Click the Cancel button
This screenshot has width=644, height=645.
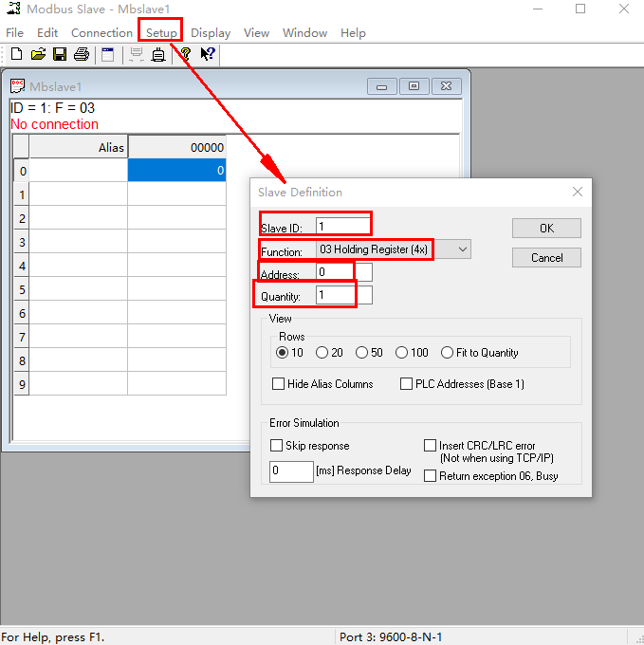pos(546,257)
